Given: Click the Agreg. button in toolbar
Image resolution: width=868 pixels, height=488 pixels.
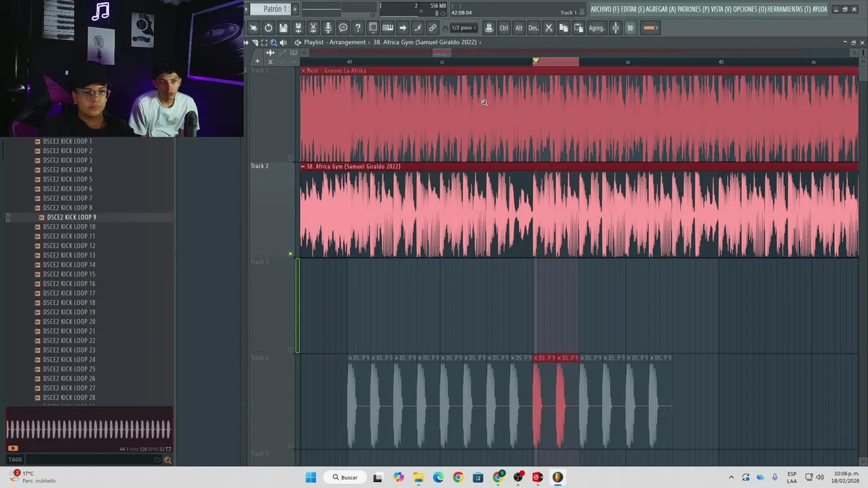Looking at the screenshot, I should click(x=597, y=28).
